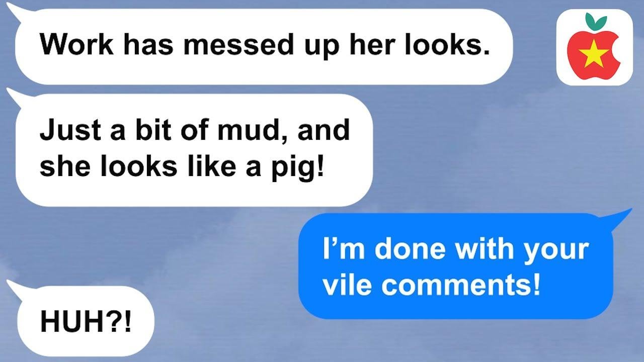Click the yellow star inside the apple
Image resolution: width=644 pixels, height=362 pixels.
click(x=592, y=51)
